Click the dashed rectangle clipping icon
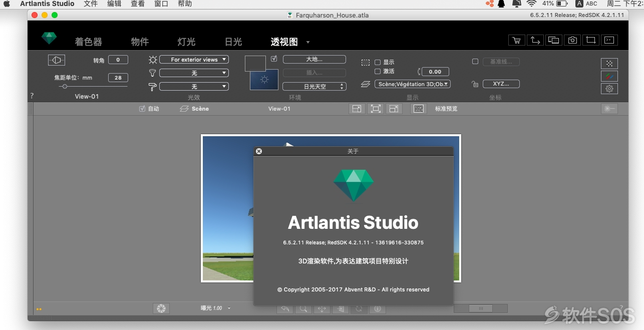The height and width of the screenshot is (330, 644). pyautogui.click(x=366, y=63)
